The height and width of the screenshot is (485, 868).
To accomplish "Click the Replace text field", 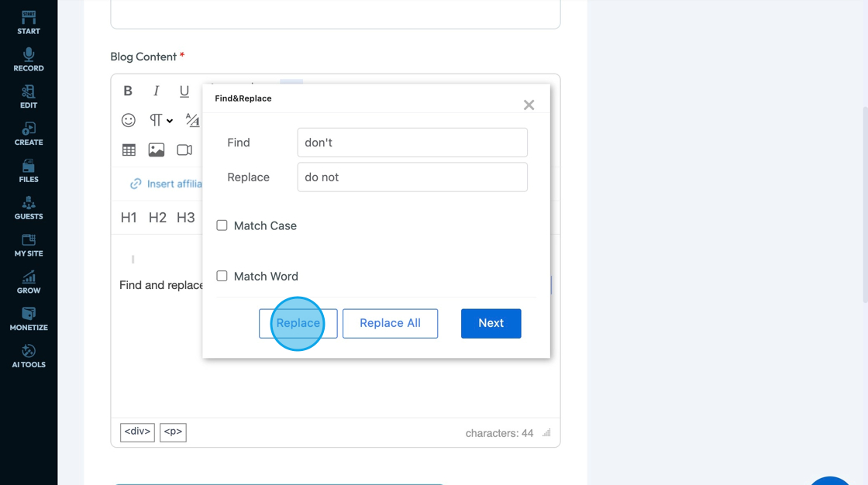I will pyautogui.click(x=412, y=177).
